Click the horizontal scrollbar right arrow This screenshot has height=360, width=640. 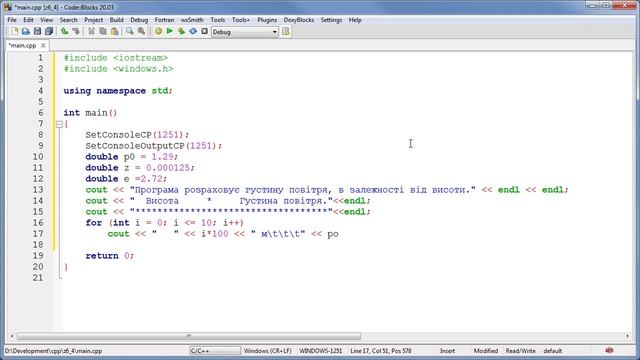click(627, 336)
